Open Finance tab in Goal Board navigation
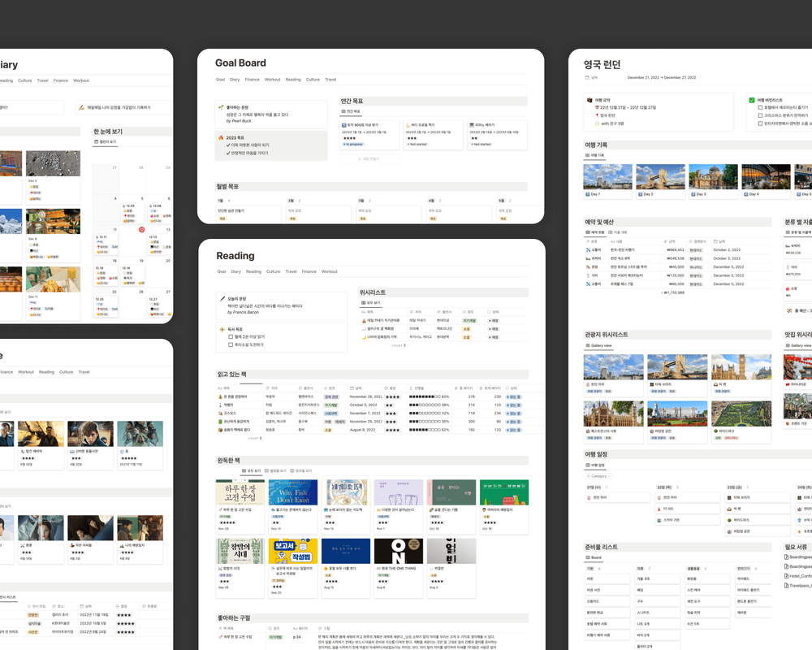 coord(252,80)
